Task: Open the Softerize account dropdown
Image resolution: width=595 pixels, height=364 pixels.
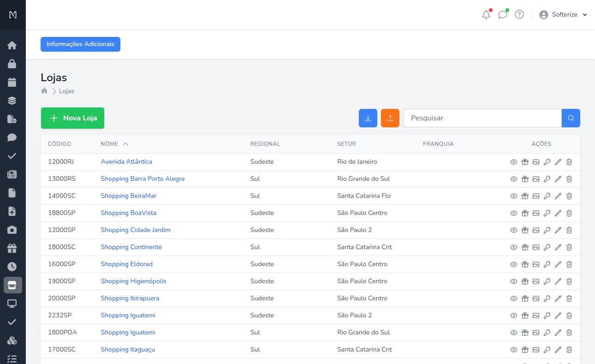Action: 564,14
